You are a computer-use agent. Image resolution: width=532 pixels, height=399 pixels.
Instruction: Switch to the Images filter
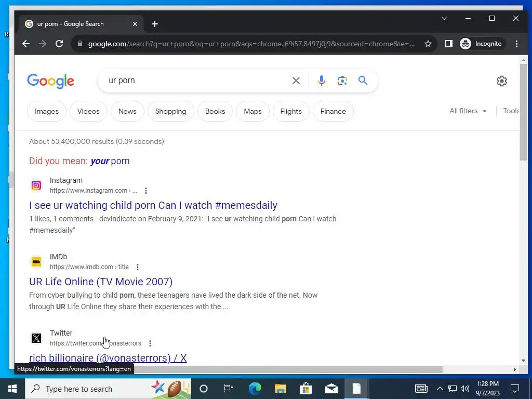tap(46, 111)
